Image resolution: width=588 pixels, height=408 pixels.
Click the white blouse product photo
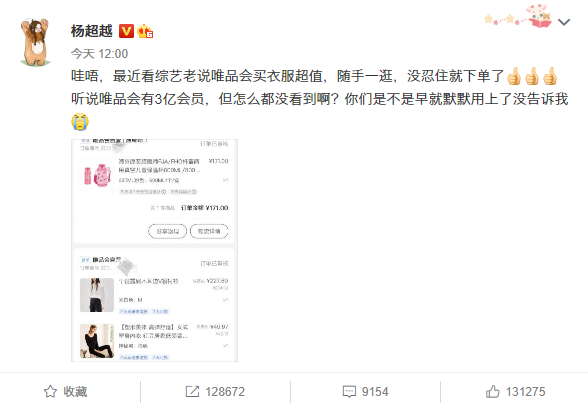(x=97, y=295)
